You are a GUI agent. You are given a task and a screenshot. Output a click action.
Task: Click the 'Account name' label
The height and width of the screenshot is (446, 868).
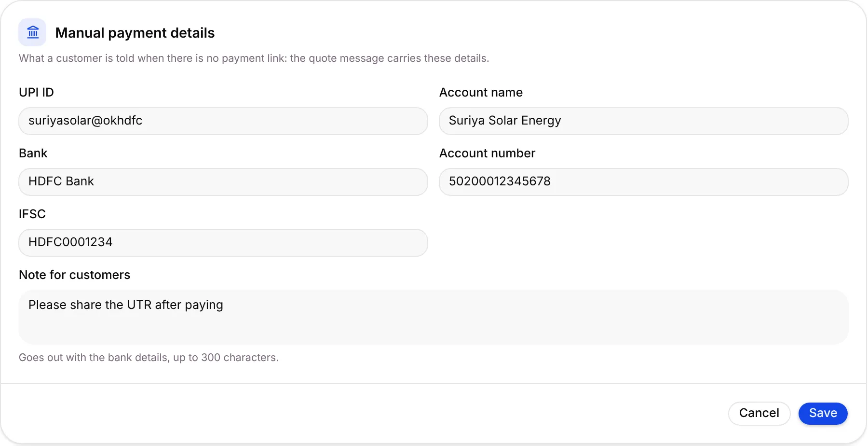tap(481, 92)
